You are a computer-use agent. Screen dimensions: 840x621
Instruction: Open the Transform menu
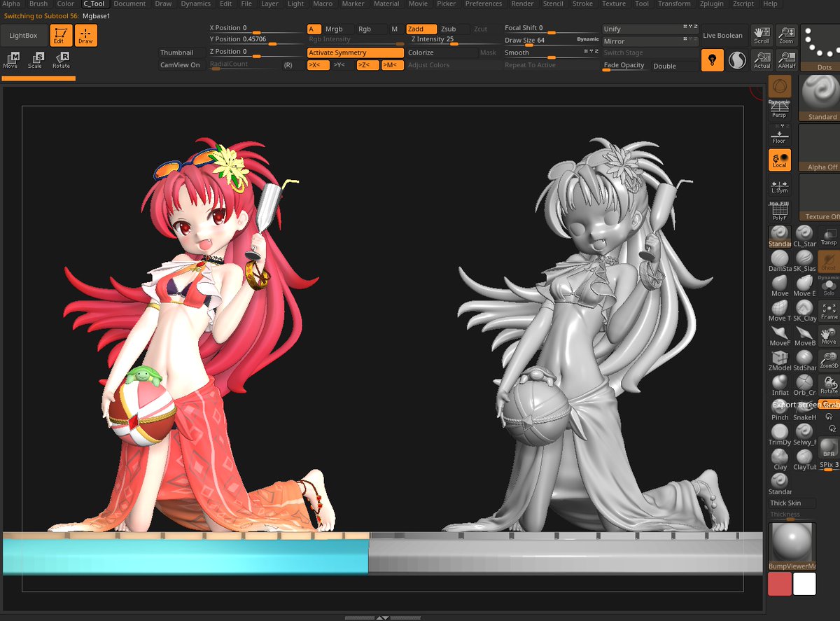674,4
